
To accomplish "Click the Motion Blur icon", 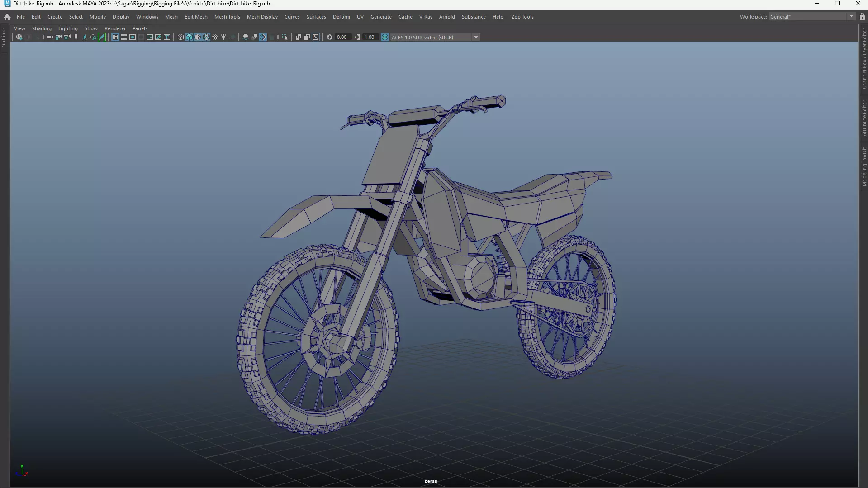I will click(254, 37).
